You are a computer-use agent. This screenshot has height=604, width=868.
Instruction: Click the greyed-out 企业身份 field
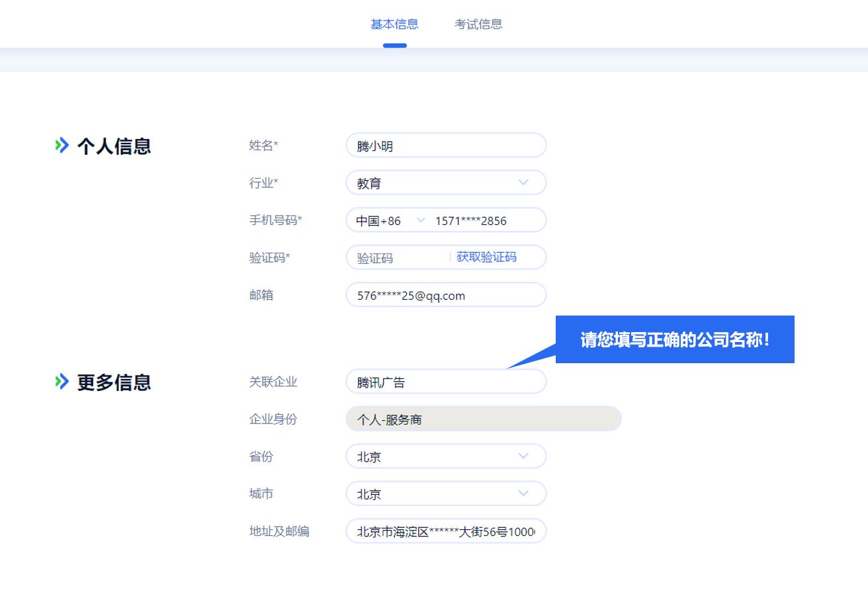(x=483, y=419)
